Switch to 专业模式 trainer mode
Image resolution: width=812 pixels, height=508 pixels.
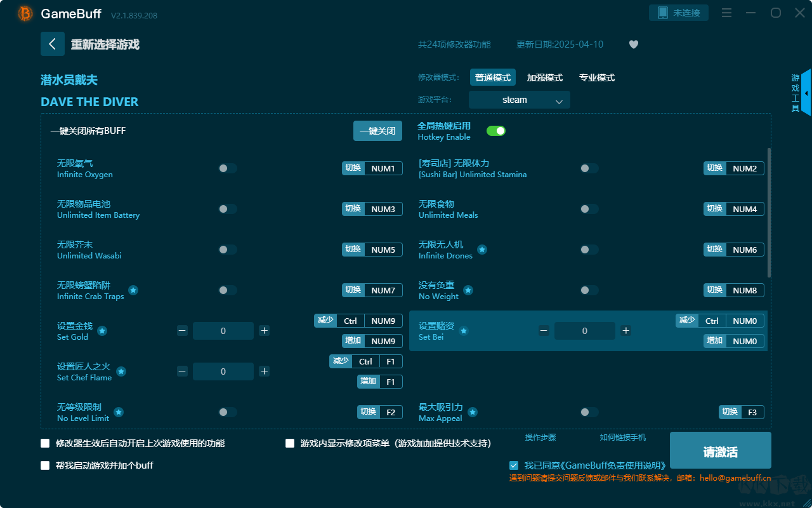click(x=597, y=77)
